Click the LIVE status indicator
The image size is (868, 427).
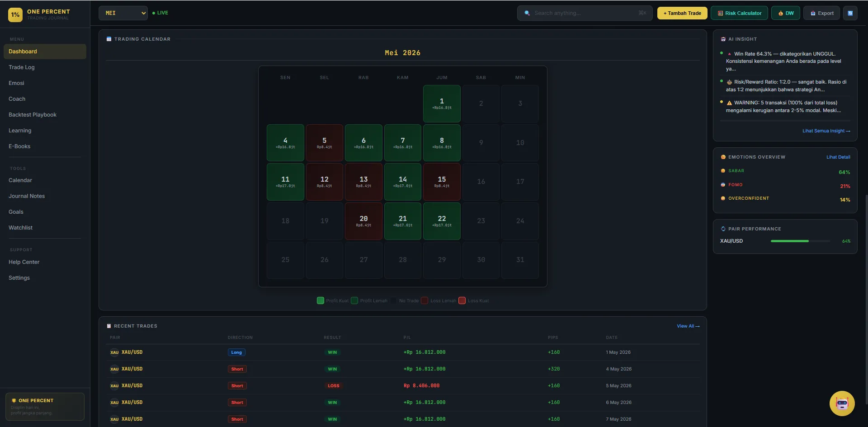[x=160, y=13]
